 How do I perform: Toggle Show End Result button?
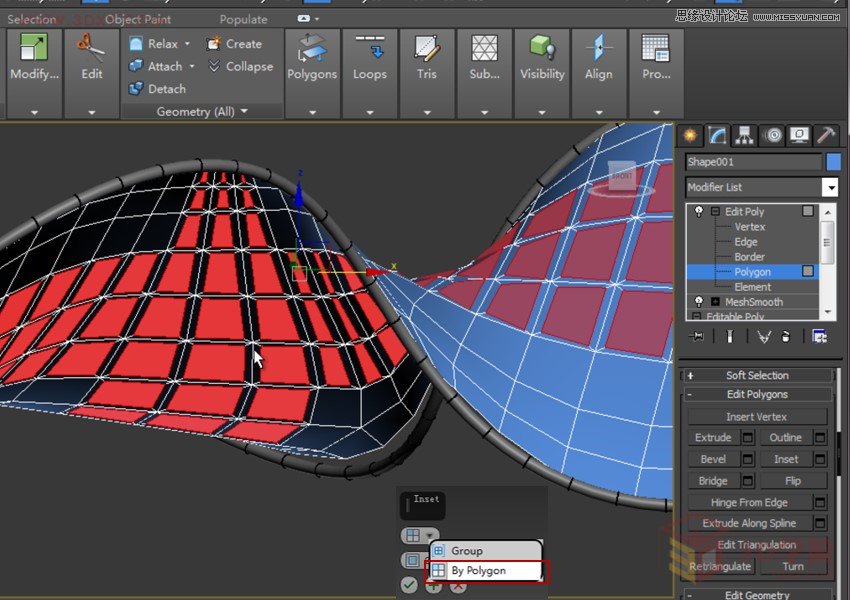730,337
